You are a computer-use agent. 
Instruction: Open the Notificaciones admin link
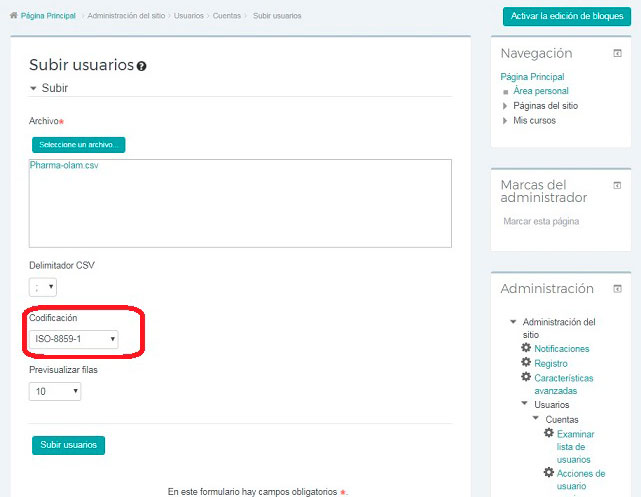tap(562, 349)
